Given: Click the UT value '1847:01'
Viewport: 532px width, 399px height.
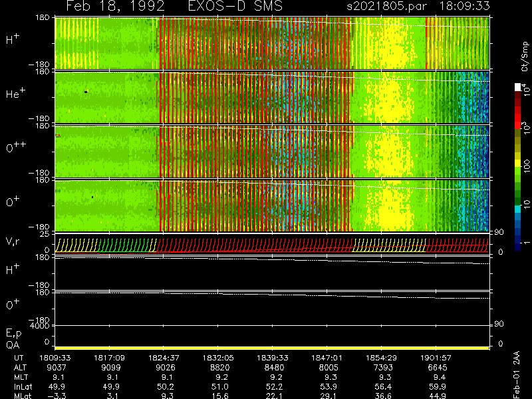Looking at the screenshot, I should pos(327,358).
